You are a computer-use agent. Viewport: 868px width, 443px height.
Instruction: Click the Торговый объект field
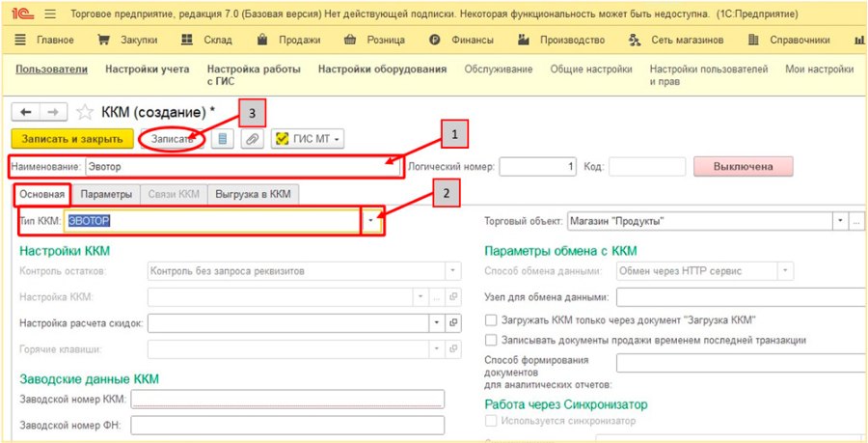pyautogui.click(x=700, y=221)
